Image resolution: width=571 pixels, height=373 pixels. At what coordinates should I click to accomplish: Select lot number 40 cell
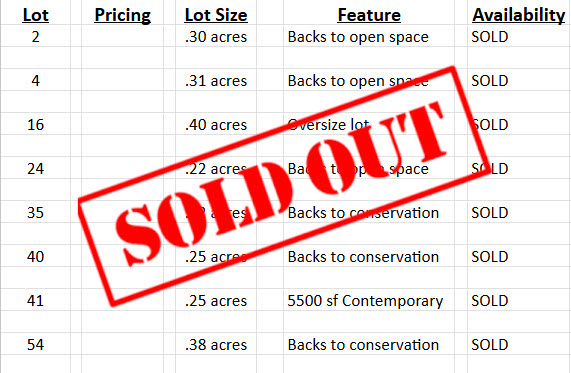(x=35, y=257)
